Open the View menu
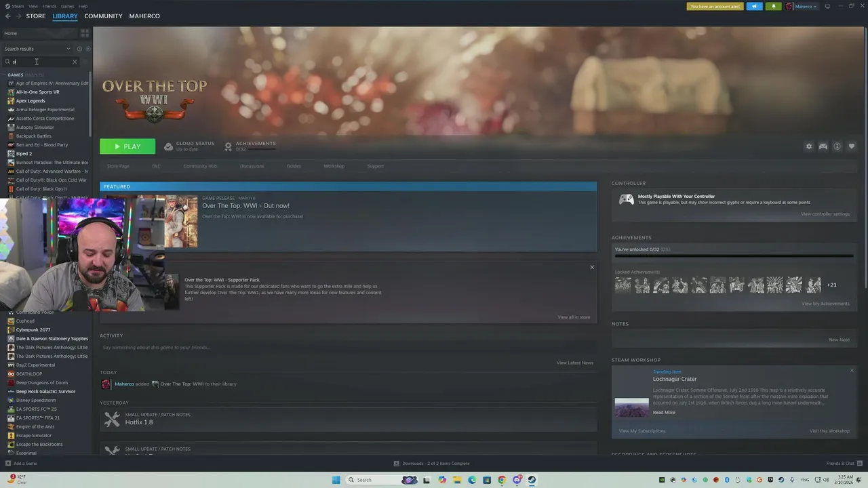Image resolution: width=868 pixels, height=488 pixels. coord(33,6)
